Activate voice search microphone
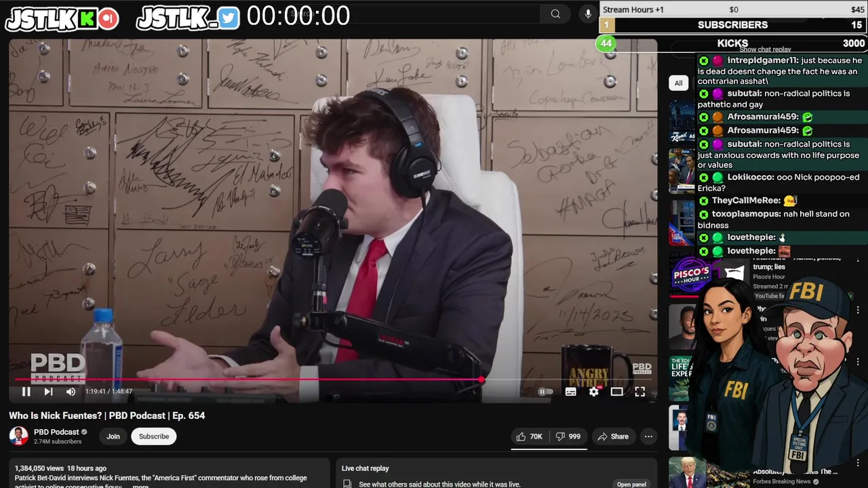Viewport: 868px width, 488px height. (588, 14)
